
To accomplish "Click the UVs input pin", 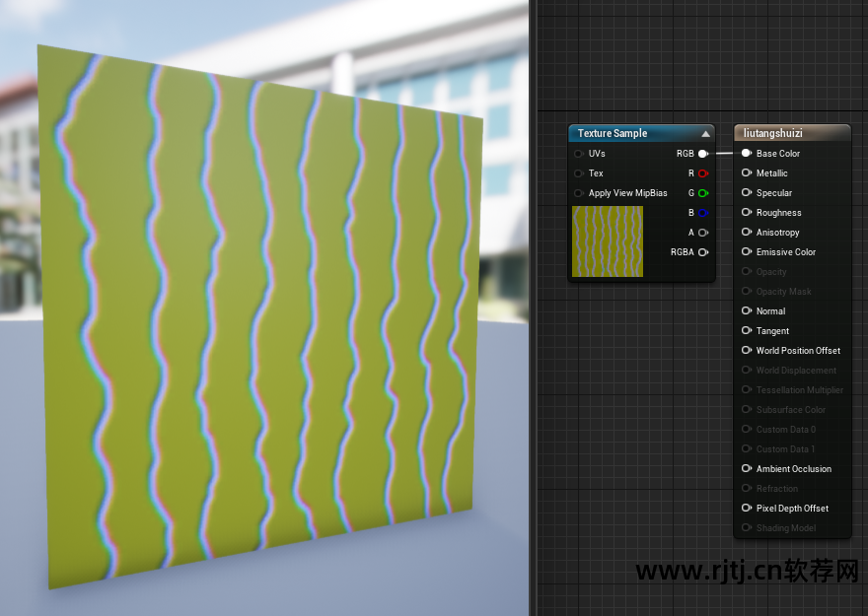I will coord(578,154).
